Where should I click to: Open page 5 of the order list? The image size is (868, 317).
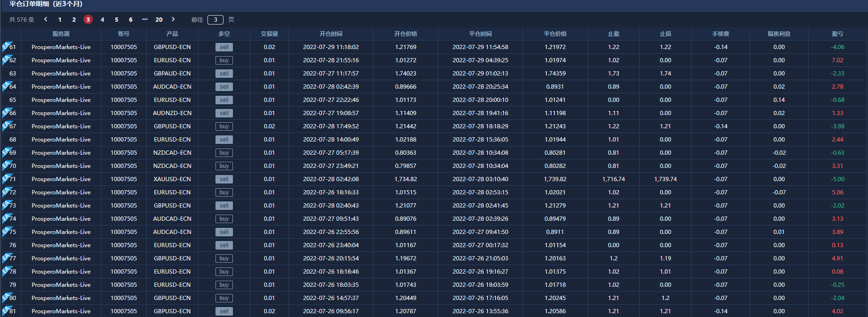pyautogui.click(x=116, y=19)
